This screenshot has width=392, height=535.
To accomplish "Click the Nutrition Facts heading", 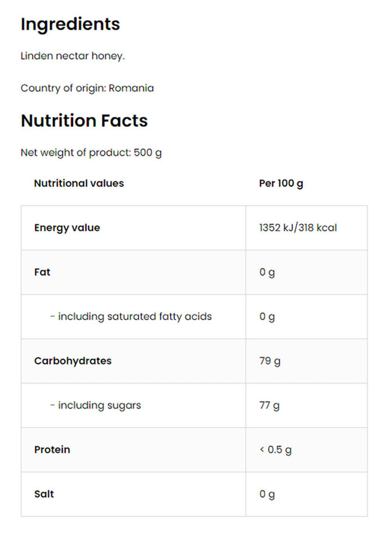I will [84, 121].
